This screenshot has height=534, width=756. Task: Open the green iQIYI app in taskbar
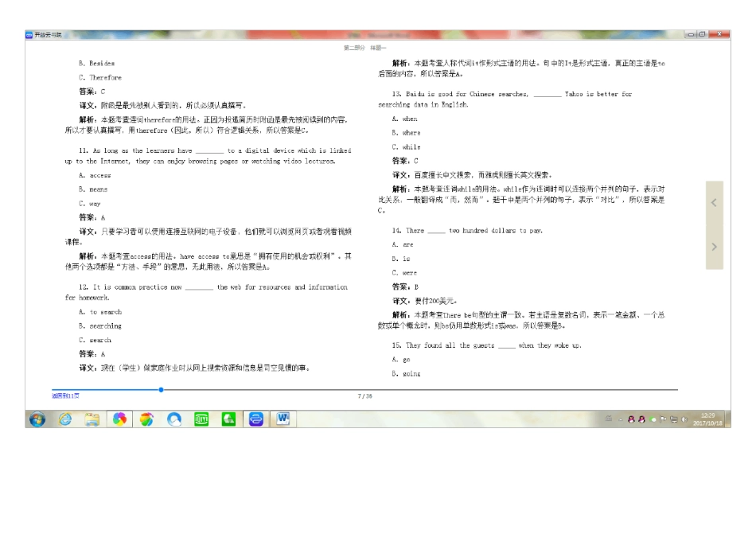[201, 419]
